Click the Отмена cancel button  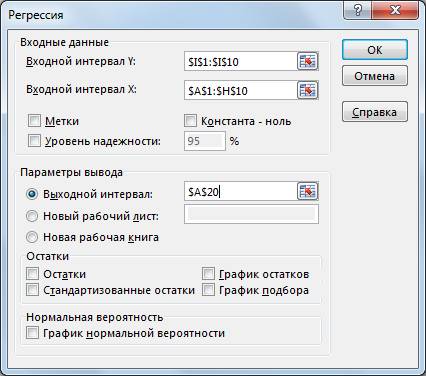(x=375, y=76)
